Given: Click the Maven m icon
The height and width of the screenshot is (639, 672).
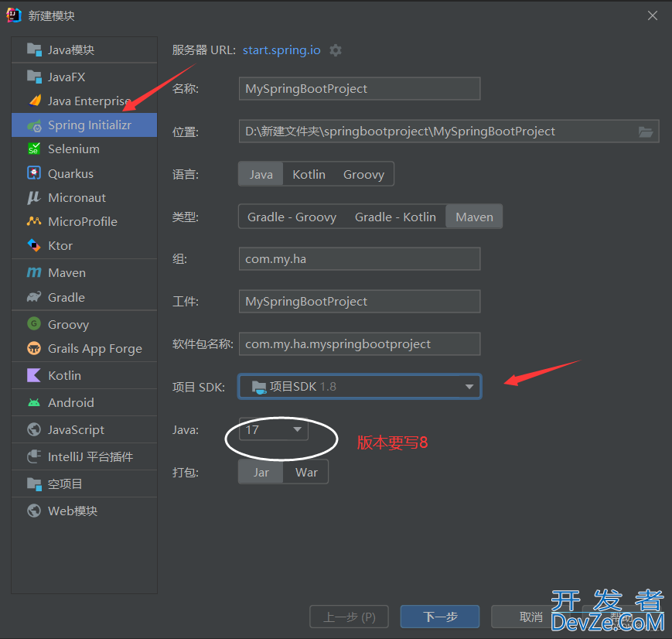Looking at the screenshot, I should point(34,273).
